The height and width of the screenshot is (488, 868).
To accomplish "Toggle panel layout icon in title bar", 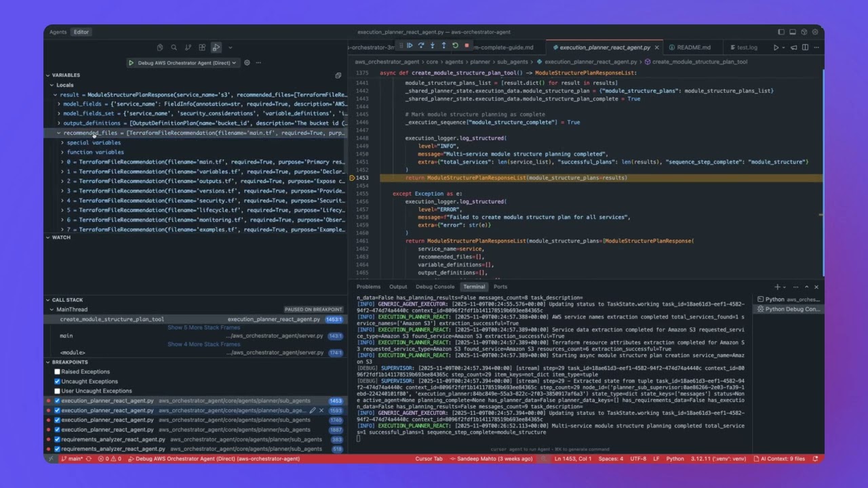I will [793, 32].
